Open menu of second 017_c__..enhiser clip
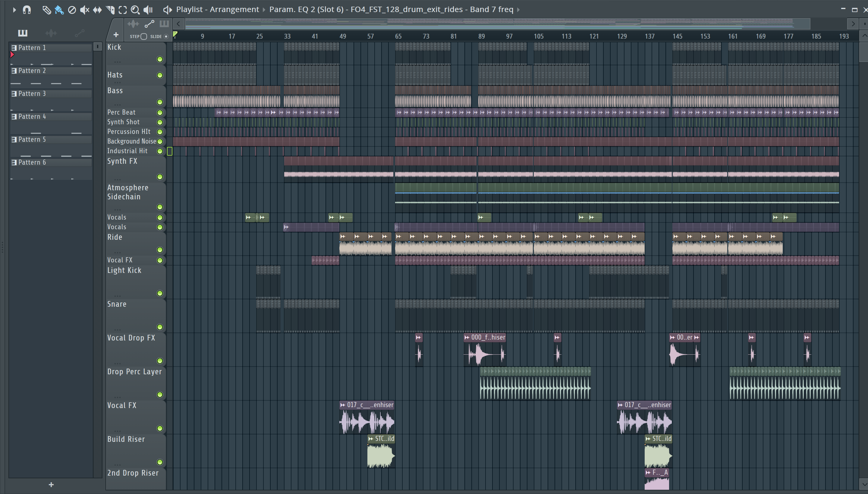 coord(620,405)
